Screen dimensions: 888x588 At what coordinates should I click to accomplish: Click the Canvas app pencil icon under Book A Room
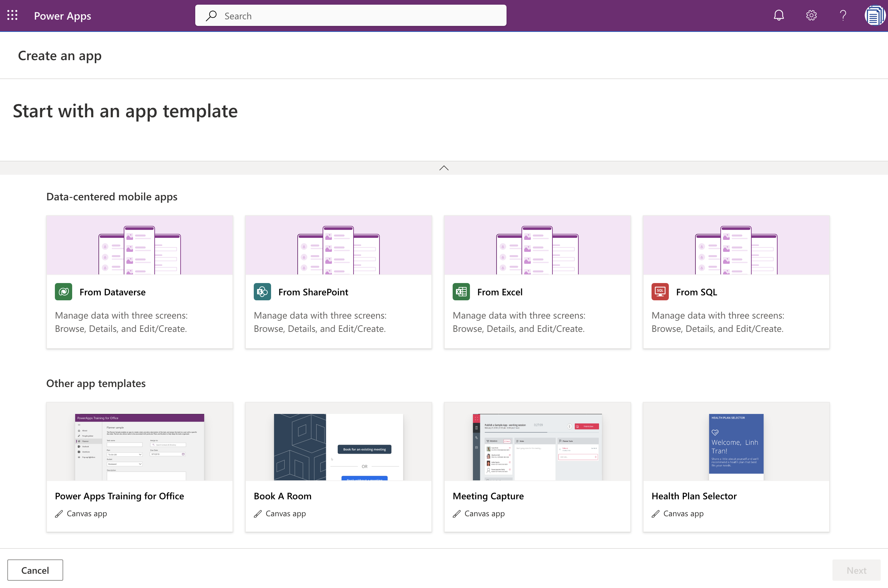258,513
